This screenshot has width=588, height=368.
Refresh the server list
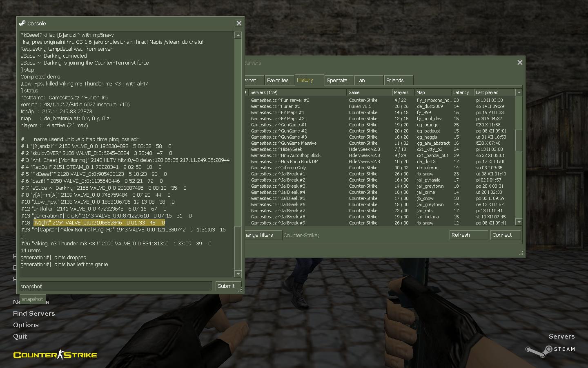[468, 235]
